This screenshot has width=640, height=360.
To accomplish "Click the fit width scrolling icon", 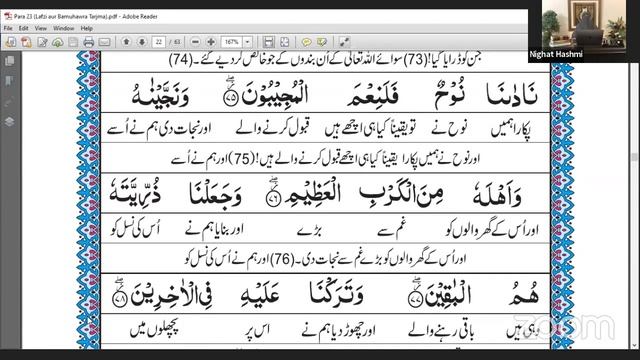I will click(x=268, y=42).
